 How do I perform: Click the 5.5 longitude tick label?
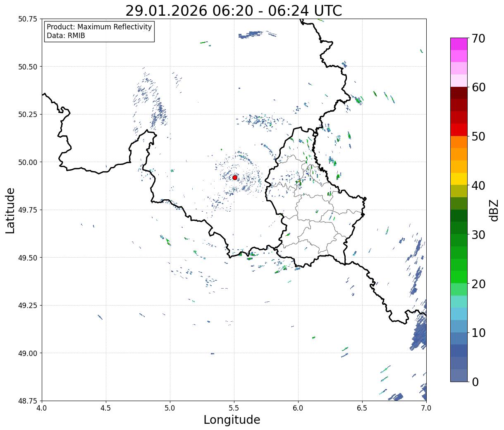tap(234, 408)
